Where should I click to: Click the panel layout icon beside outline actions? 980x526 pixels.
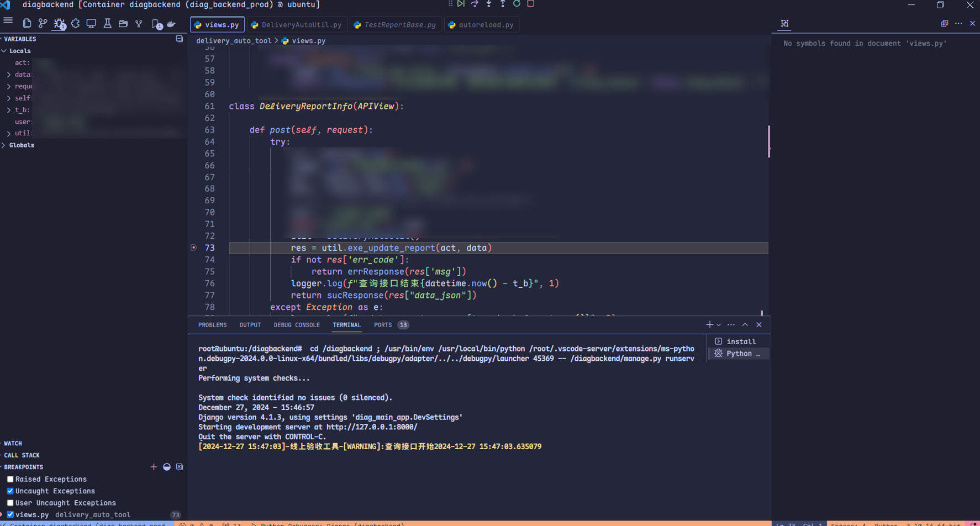[944, 23]
